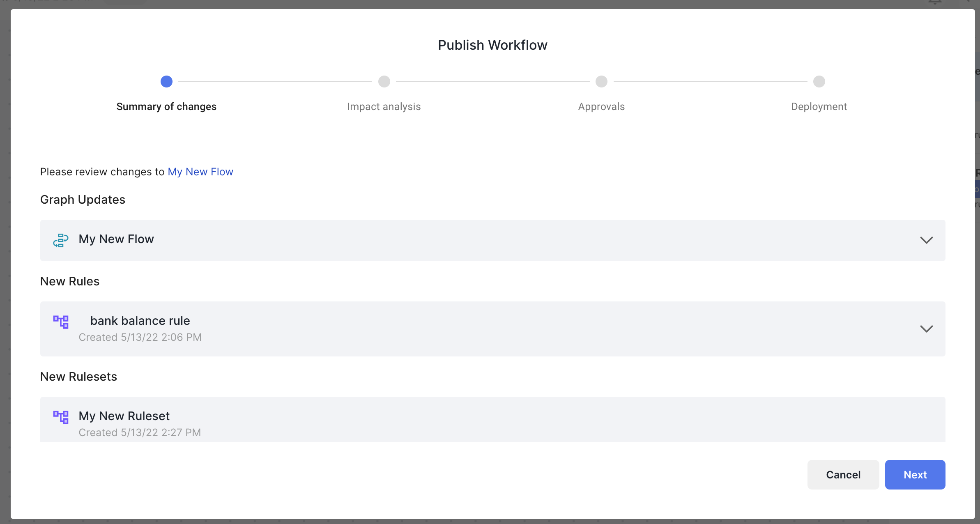This screenshot has height=524, width=980.
Task: Click the Summary of changes label
Action: pyautogui.click(x=166, y=107)
